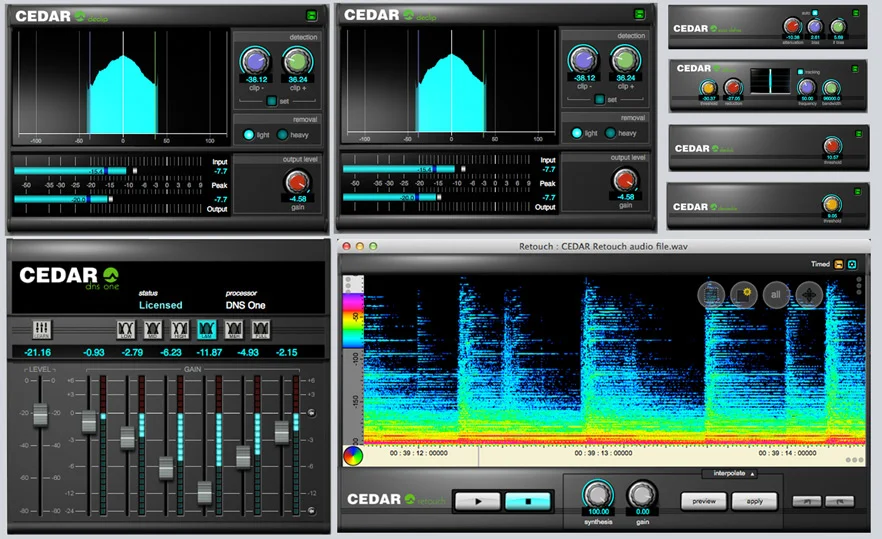The image size is (882, 539).
Task: Click the LEARN button in DNS One
Action: click(42, 329)
